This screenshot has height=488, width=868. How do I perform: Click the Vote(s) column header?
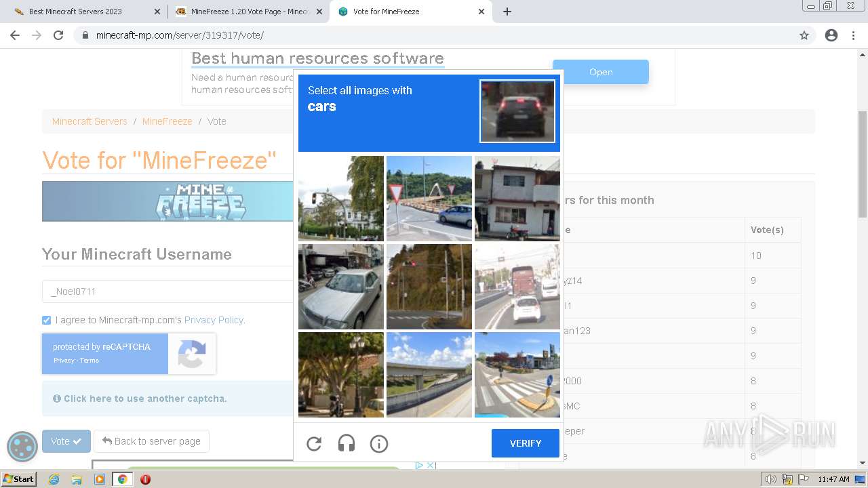[x=767, y=230]
